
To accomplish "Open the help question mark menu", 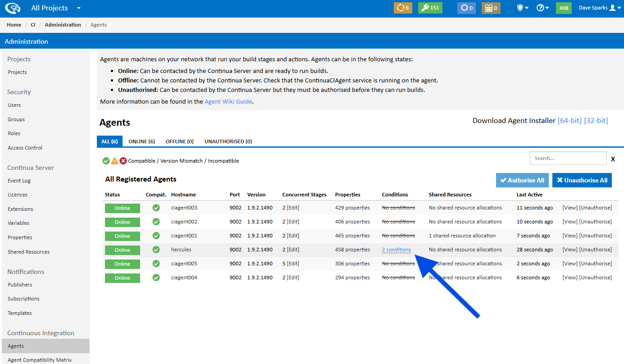I will coord(543,8).
